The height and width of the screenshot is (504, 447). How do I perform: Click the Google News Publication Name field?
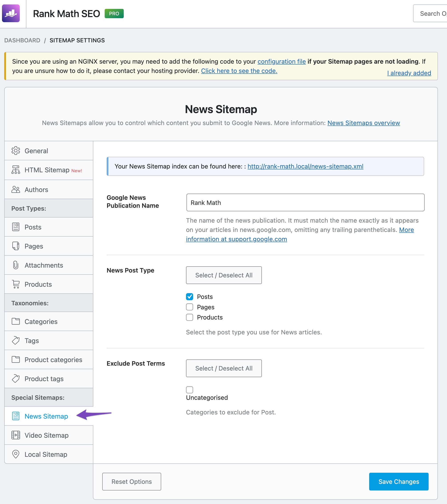(305, 202)
